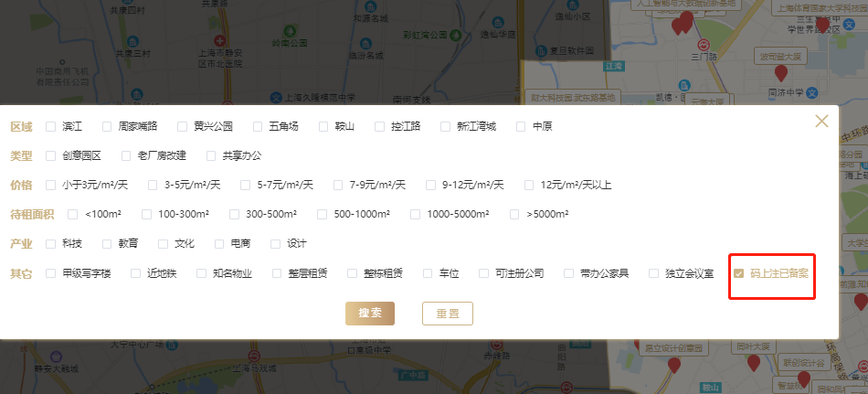Viewport: 868px width, 394px height.
Task: Uncheck the 码上注已备案 checkbox
Action: (x=738, y=273)
